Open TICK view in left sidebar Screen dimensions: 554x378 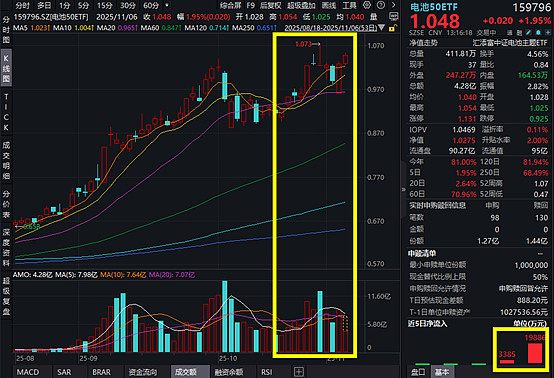(x=6, y=112)
